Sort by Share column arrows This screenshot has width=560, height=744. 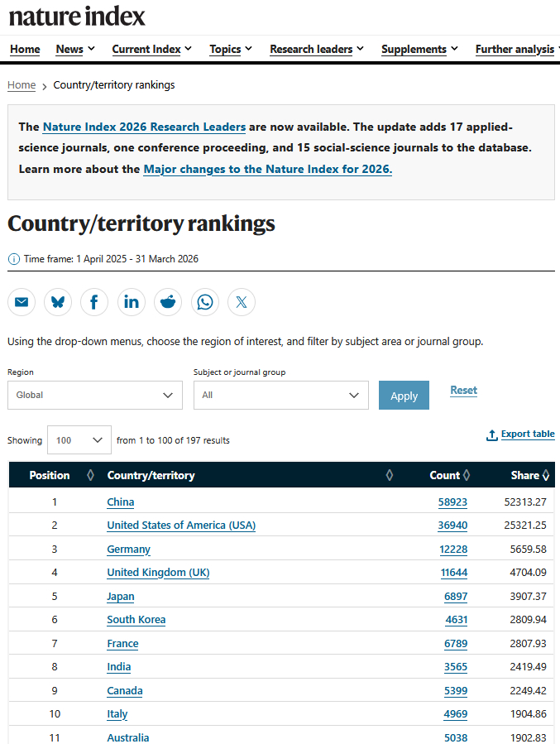point(546,475)
